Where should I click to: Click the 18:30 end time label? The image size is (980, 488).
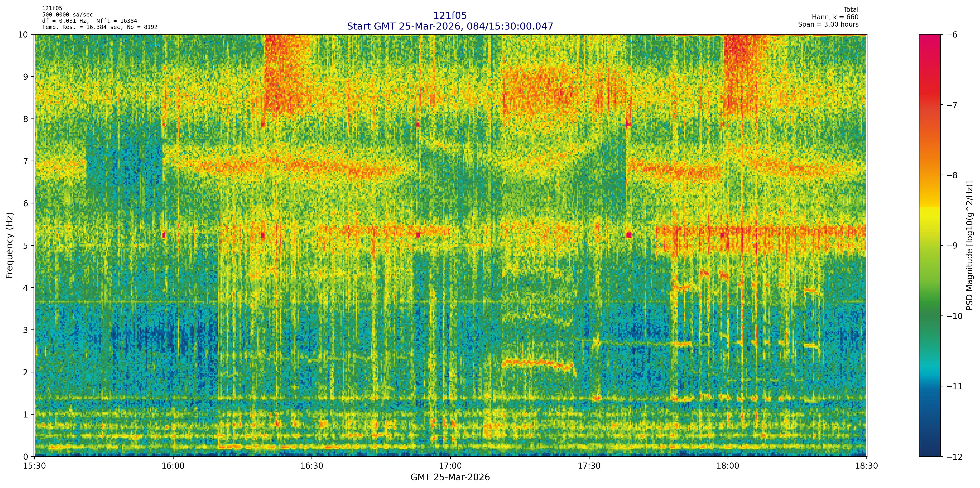coord(866,466)
